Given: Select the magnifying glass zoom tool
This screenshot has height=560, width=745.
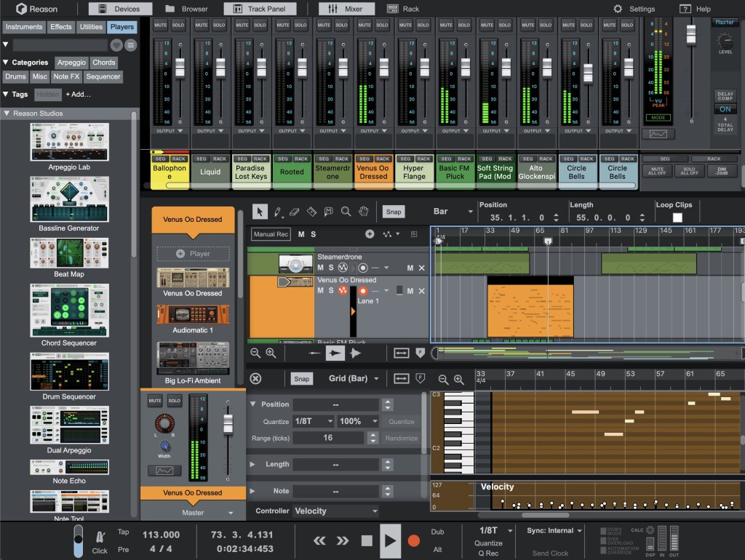Looking at the screenshot, I should pyautogui.click(x=346, y=212).
